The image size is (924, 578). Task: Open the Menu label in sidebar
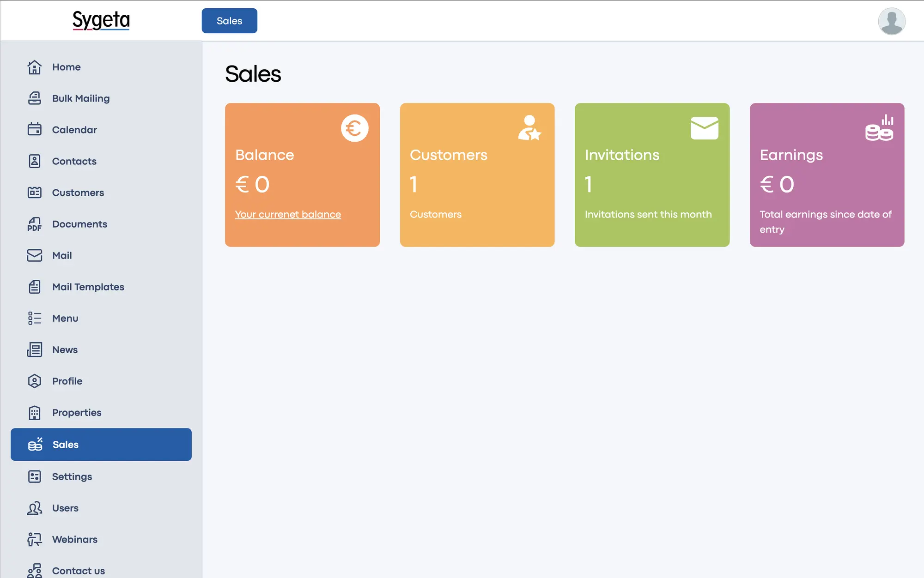[x=65, y=318]
